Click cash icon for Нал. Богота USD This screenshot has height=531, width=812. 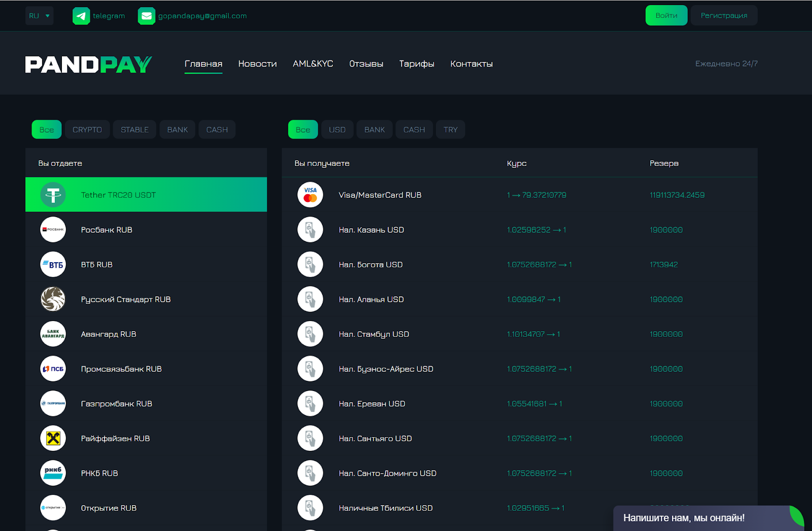[310, 264]
